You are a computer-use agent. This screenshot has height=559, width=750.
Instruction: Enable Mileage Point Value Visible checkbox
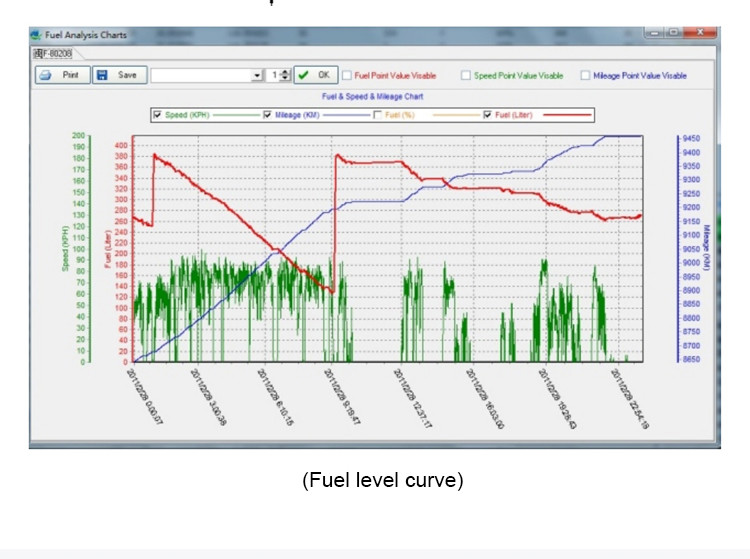click(x=585, y=76)
